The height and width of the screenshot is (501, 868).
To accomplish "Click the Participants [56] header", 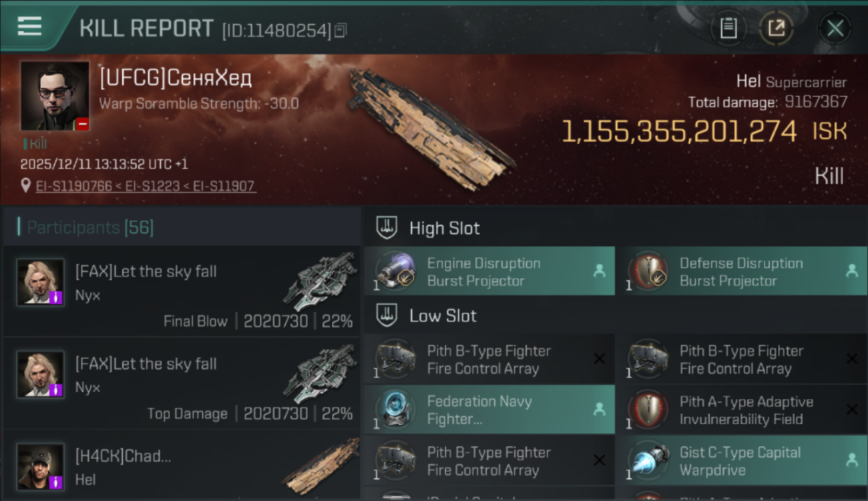I will [x=90, y=228].
